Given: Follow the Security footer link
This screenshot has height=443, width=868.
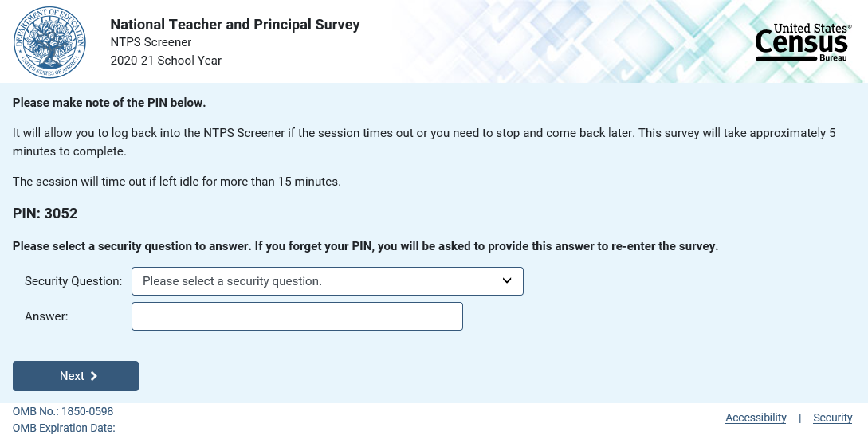Looking at the screenshot, I should (x=832, y=418).
